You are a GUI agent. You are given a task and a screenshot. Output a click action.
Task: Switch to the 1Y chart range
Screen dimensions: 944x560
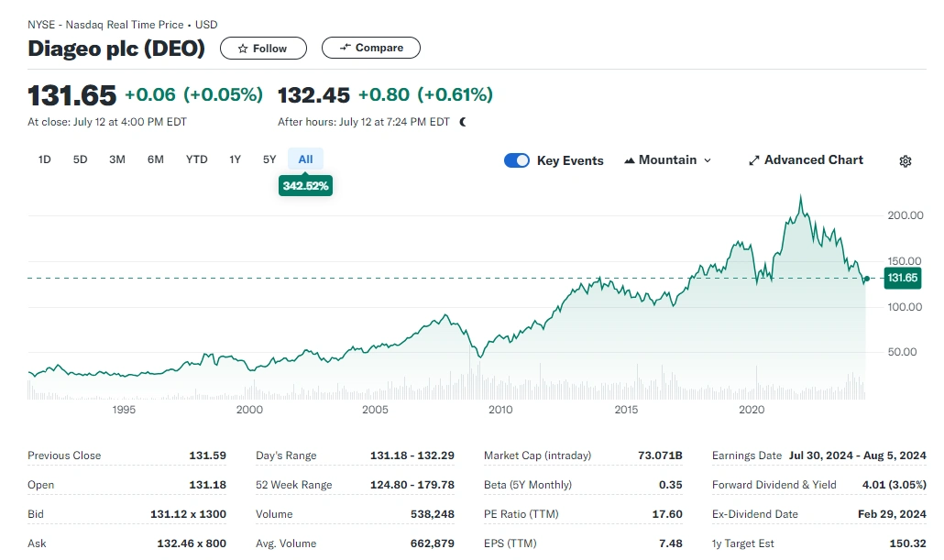(x=235, y=159)
